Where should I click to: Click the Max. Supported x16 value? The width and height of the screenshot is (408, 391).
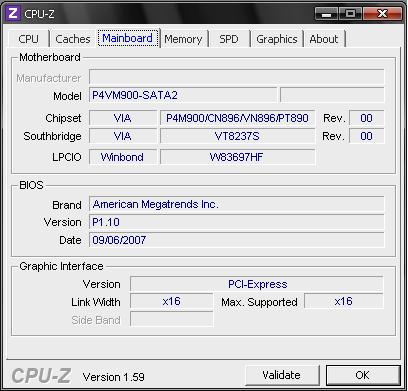coord(344,302)
